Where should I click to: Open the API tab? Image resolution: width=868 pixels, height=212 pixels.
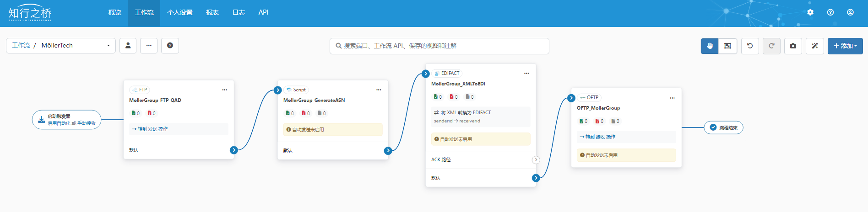pos(263,13)
